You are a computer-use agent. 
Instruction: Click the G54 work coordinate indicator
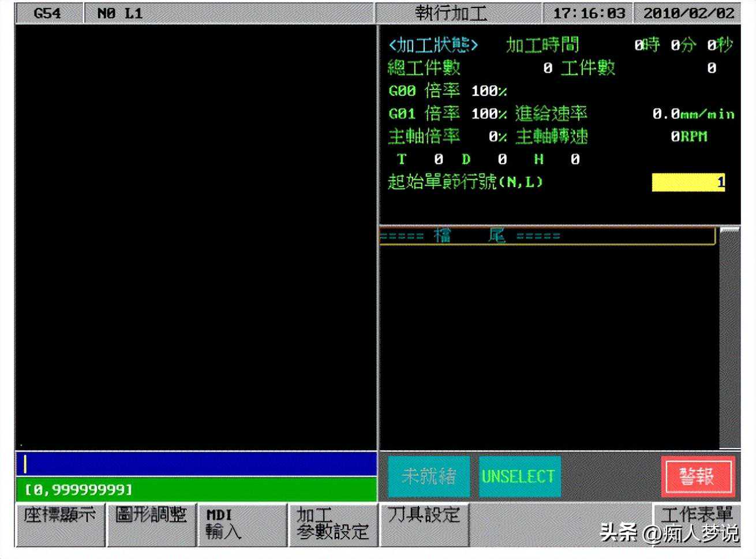[x=48, y=13]
